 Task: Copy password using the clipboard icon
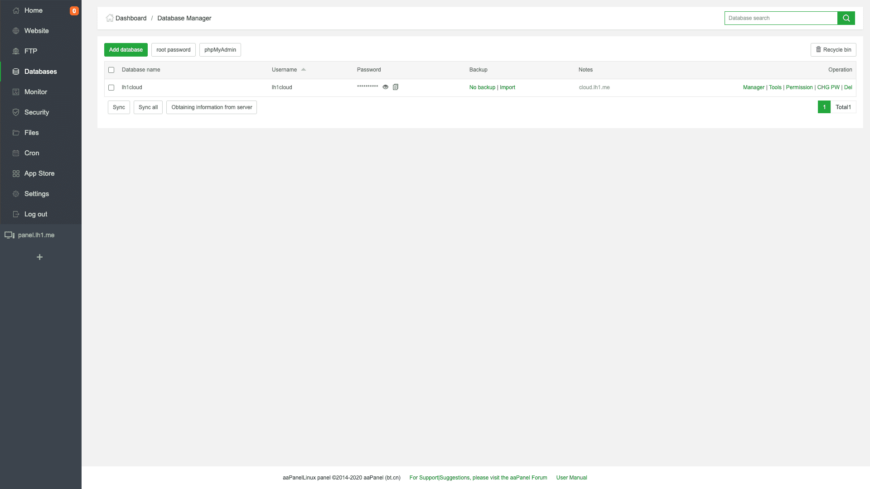click(396, 87)
